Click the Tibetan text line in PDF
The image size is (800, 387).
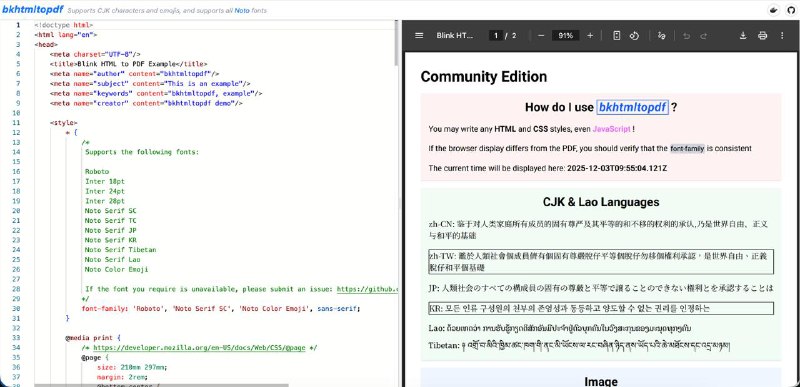coord(579,346)
